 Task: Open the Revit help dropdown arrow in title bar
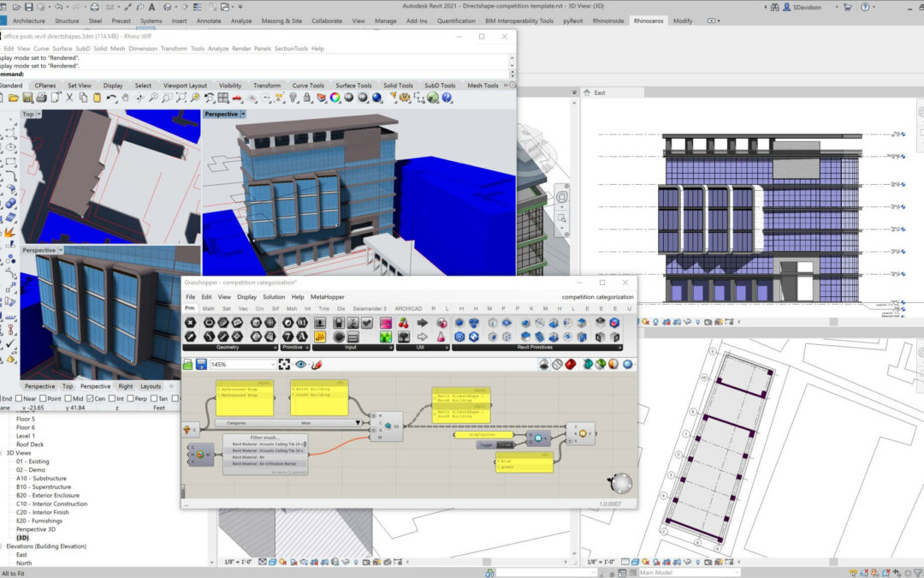(874, 7)
